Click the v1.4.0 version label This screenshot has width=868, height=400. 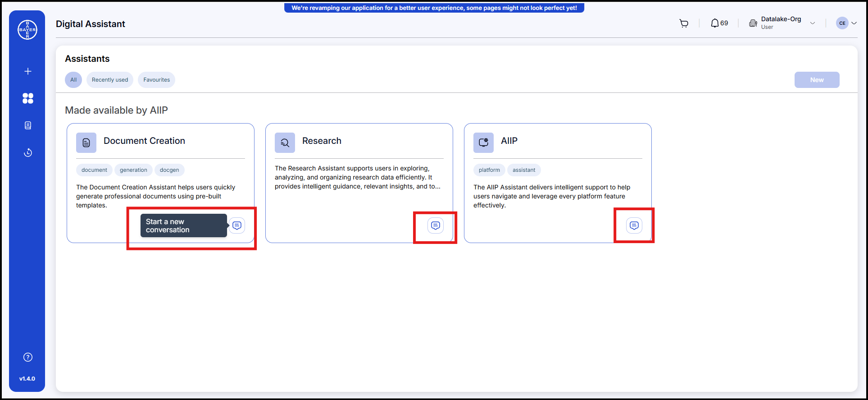click(x=27, y=379)
